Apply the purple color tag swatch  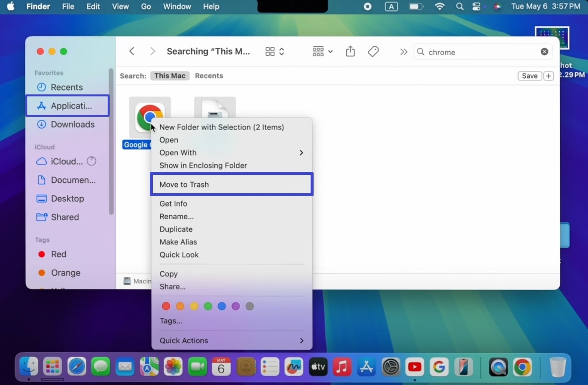click(236, 306)
